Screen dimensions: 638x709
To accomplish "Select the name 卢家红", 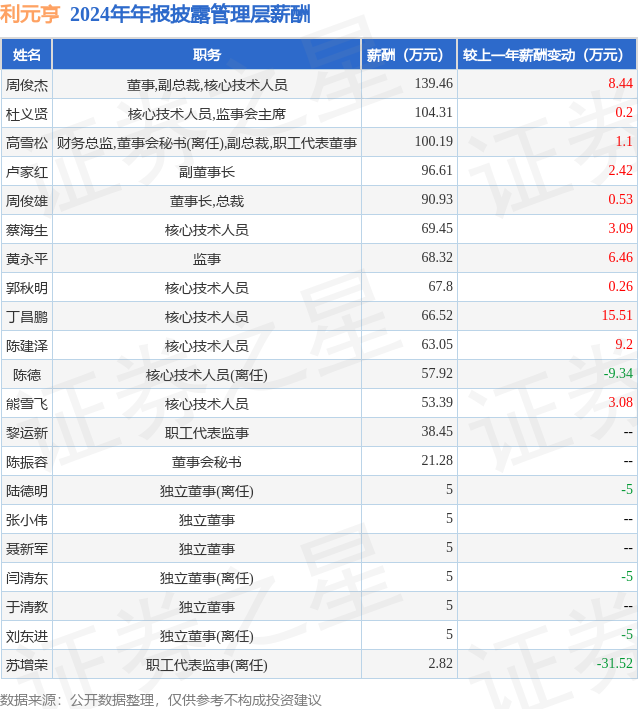I will pos(27,172).
